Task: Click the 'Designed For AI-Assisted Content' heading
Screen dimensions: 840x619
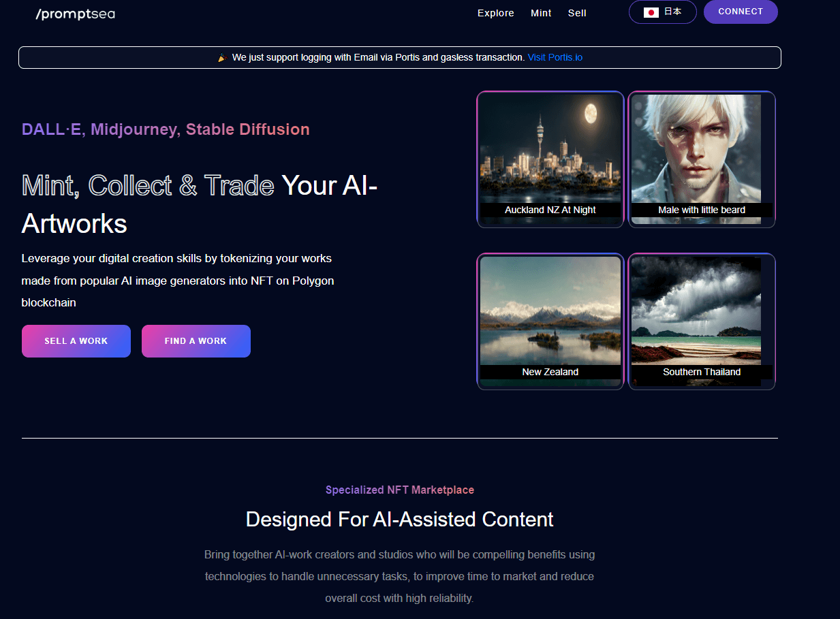Action: 399,520
